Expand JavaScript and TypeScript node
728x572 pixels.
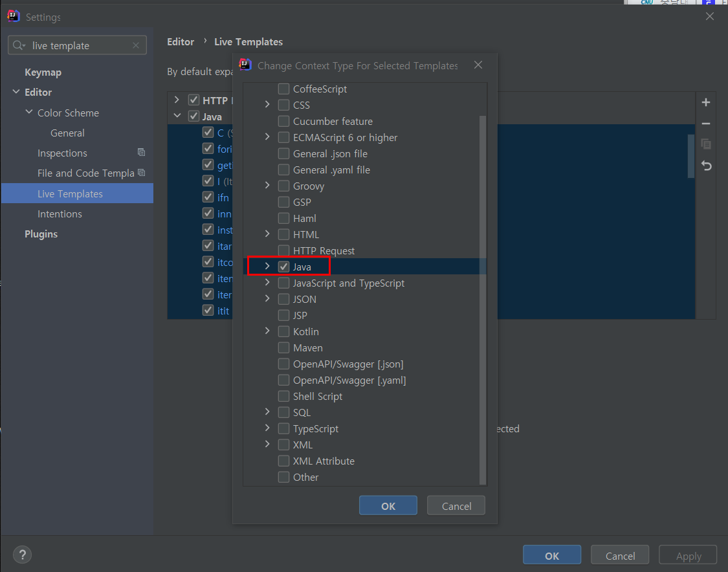(267, 282)
